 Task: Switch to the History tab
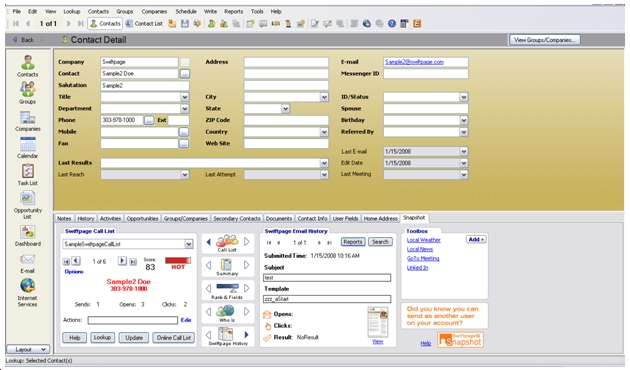click(x=86, y=219)
